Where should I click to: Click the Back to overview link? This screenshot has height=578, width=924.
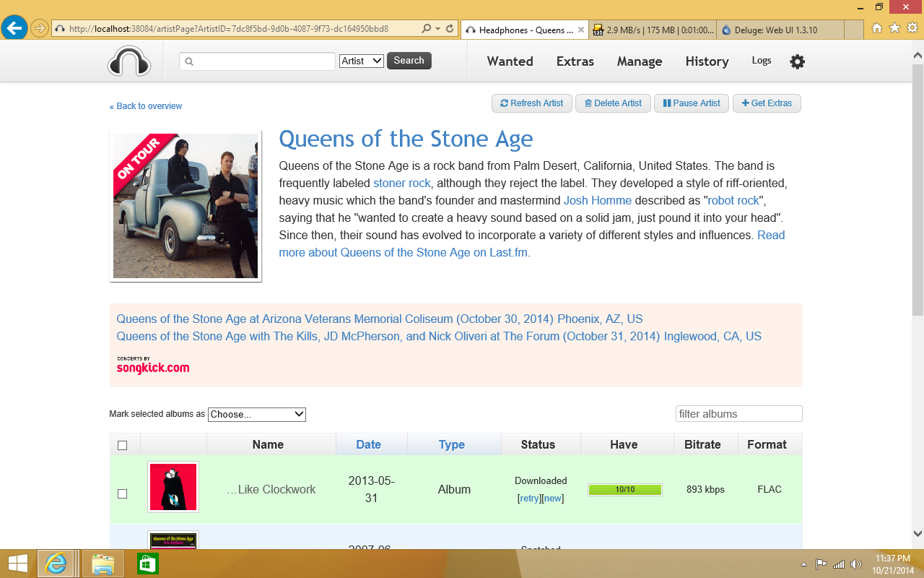tap(146, 106)
